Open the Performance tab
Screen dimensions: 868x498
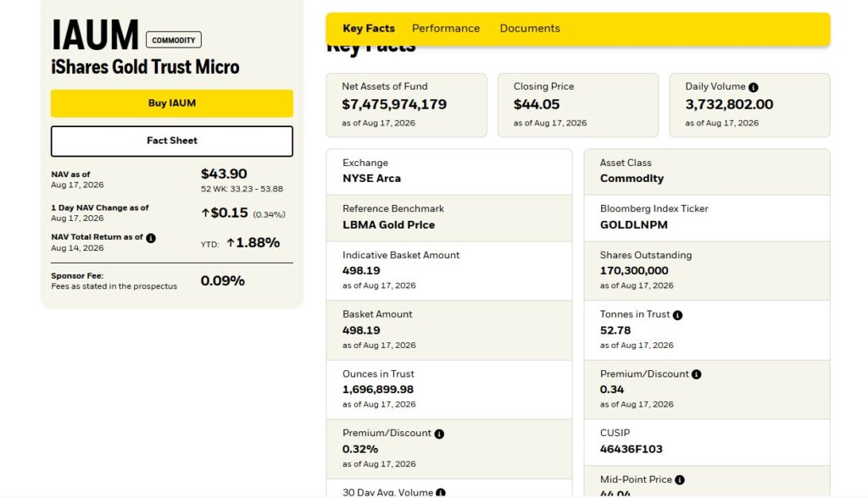point(446,28)
